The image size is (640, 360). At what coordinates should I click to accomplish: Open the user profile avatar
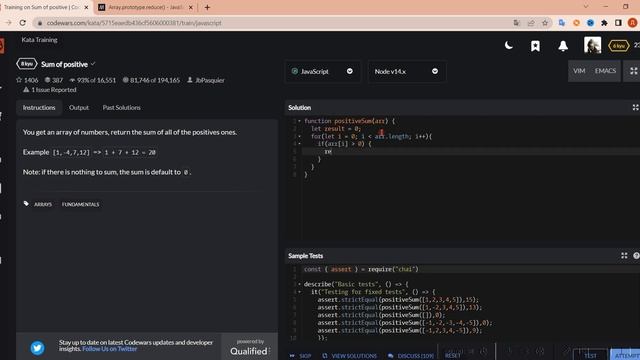click(592, 45)
